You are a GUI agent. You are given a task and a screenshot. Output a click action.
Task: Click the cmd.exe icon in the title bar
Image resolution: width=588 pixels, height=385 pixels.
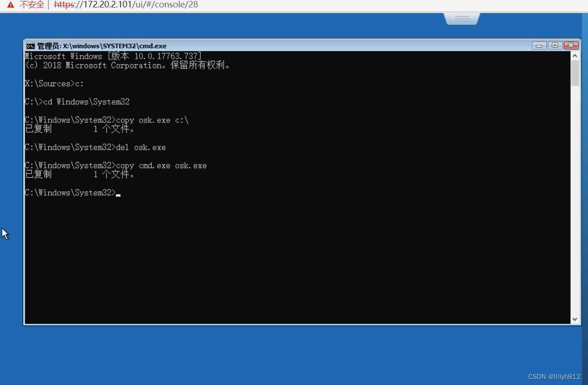pyautogui.click(x=30, y=46)
